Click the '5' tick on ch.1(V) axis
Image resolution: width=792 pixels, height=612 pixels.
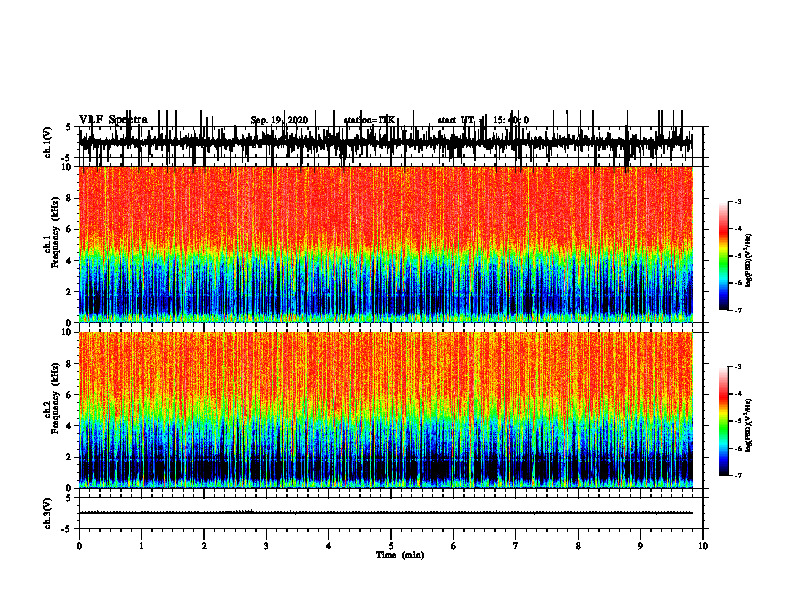68,127
